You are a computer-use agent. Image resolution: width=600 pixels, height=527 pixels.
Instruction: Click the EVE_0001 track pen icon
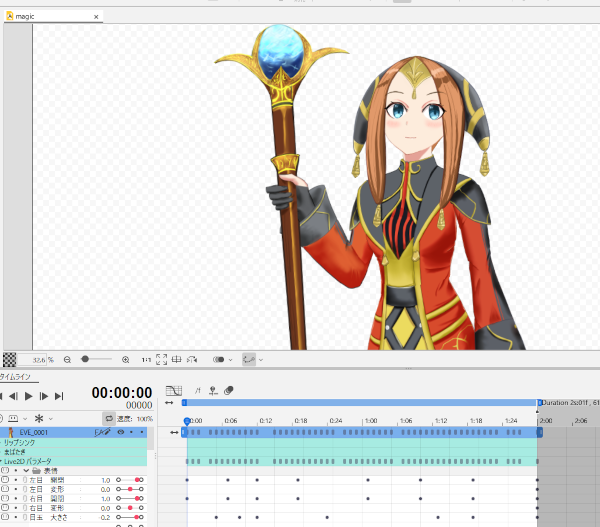tap(103, 432)
